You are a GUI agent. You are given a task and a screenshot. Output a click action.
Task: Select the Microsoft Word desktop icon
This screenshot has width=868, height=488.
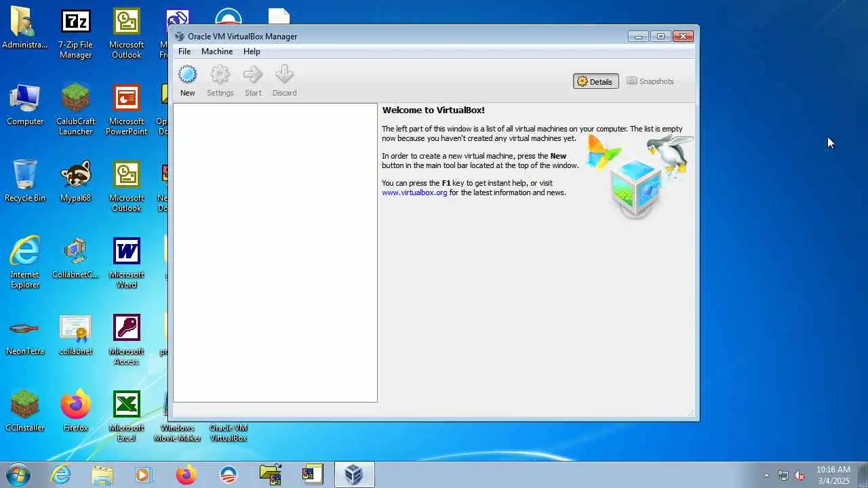(x=126, y=263)
